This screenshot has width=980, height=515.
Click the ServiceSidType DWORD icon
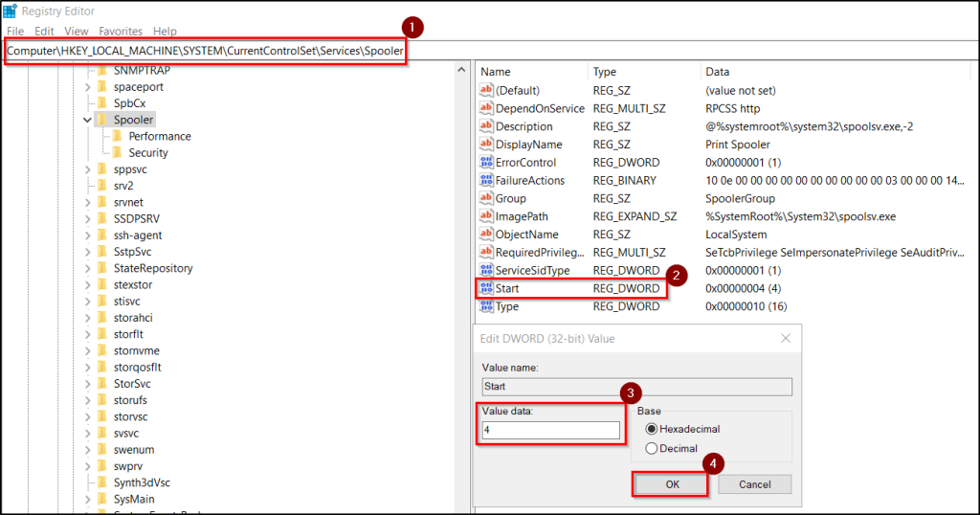tap(486, 271)
